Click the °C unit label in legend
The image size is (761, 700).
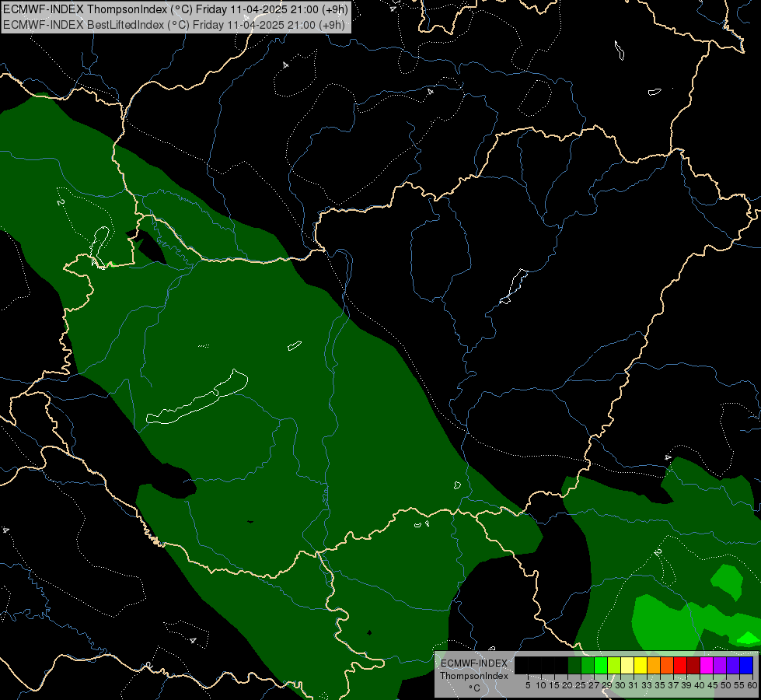point(475,688)
